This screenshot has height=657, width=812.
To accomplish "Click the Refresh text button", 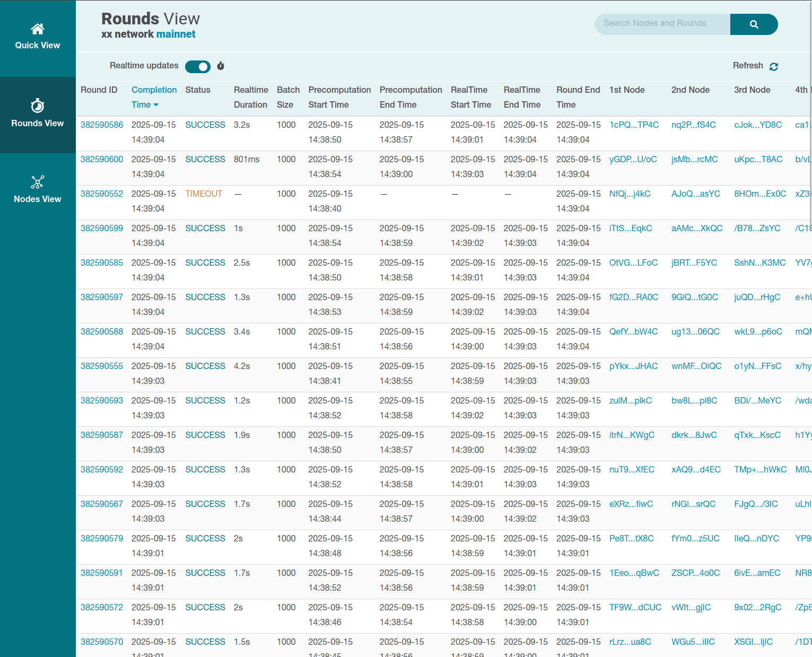I will pos(748,66).
